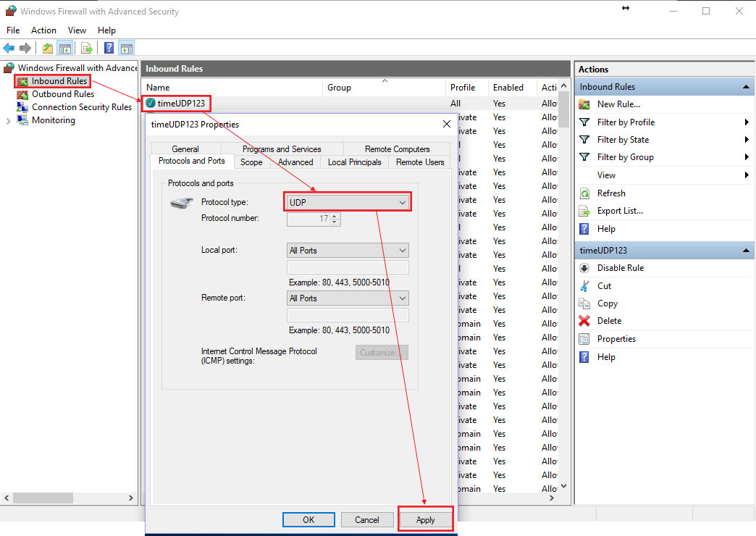Click the Refresh action icon
Image resolution: width=756 pixels, height=536 pixels.
click(584, 193)
